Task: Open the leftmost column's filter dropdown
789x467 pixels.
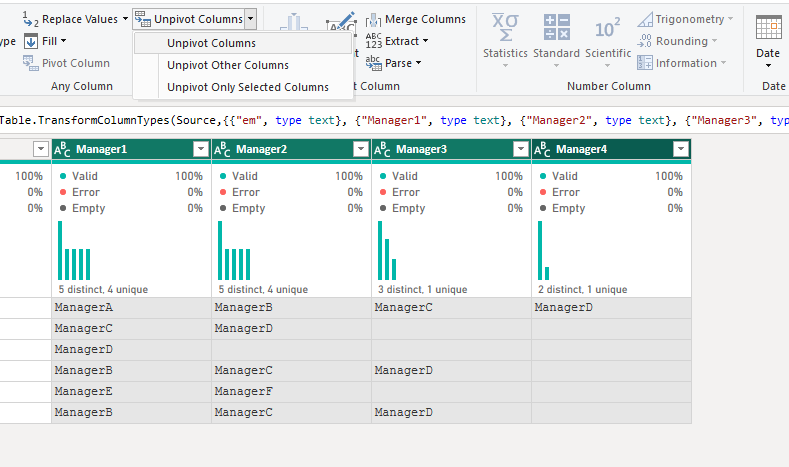Action: (41, 149)
